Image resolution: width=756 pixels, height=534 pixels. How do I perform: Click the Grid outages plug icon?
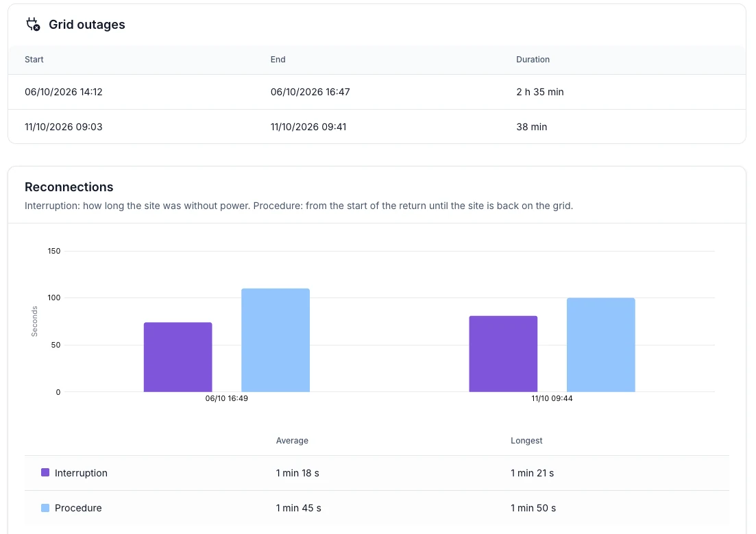33,24
